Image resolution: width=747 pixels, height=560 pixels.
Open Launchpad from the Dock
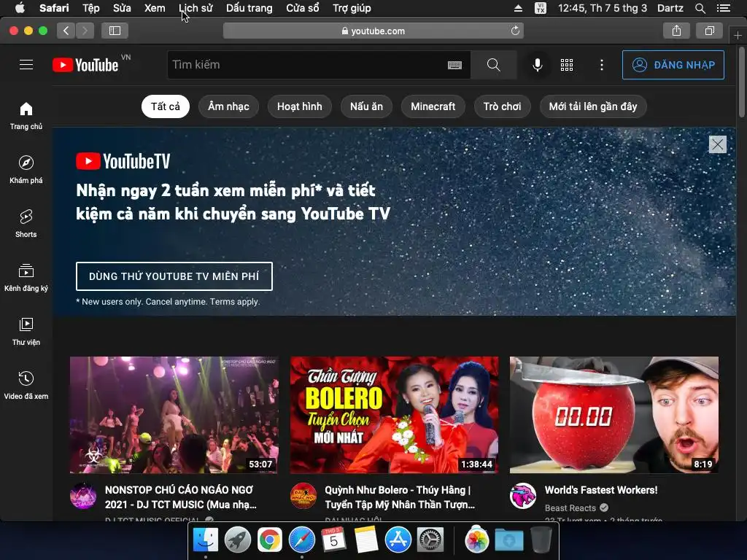(x=237, y=540)
